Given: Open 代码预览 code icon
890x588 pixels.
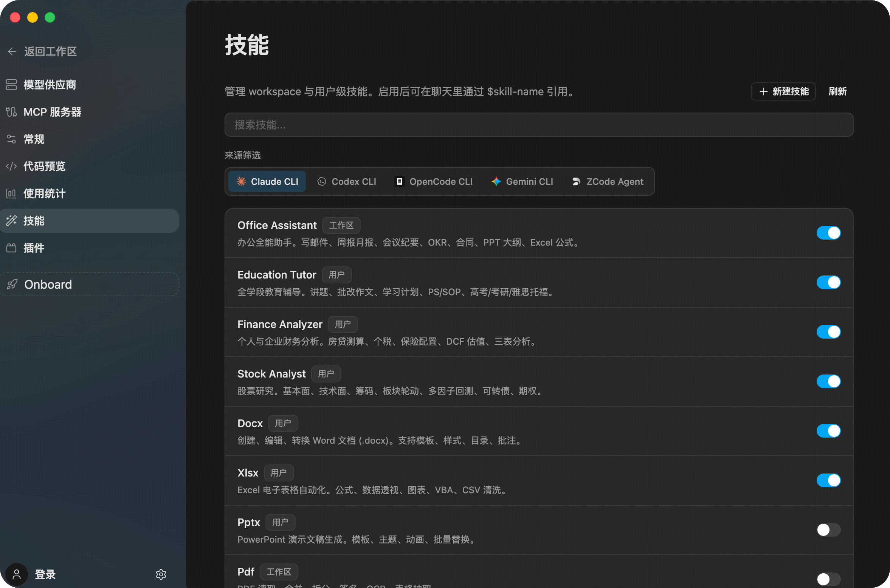Looking at the screenshot, I should click(11, 166).
